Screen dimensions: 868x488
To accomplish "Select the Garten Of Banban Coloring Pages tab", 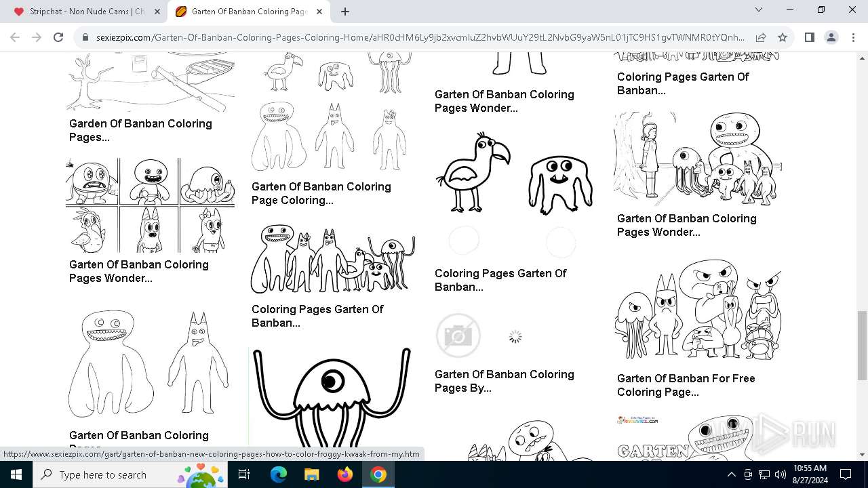I will pos(249,12).
